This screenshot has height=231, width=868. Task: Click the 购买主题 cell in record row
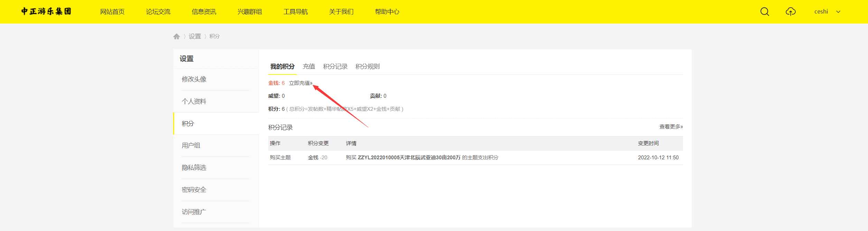tap(280, 158)
